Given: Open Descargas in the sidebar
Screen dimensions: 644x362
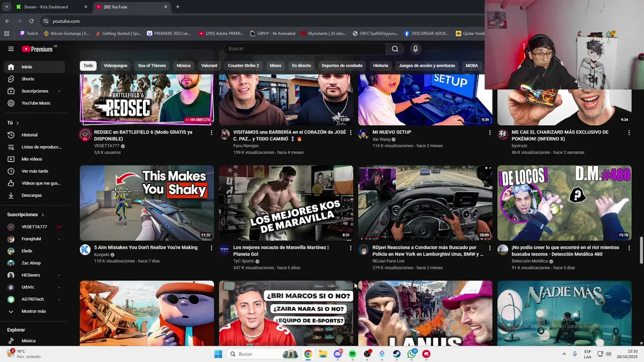Looking at the screenshot, I should click(x=34, y=195).
